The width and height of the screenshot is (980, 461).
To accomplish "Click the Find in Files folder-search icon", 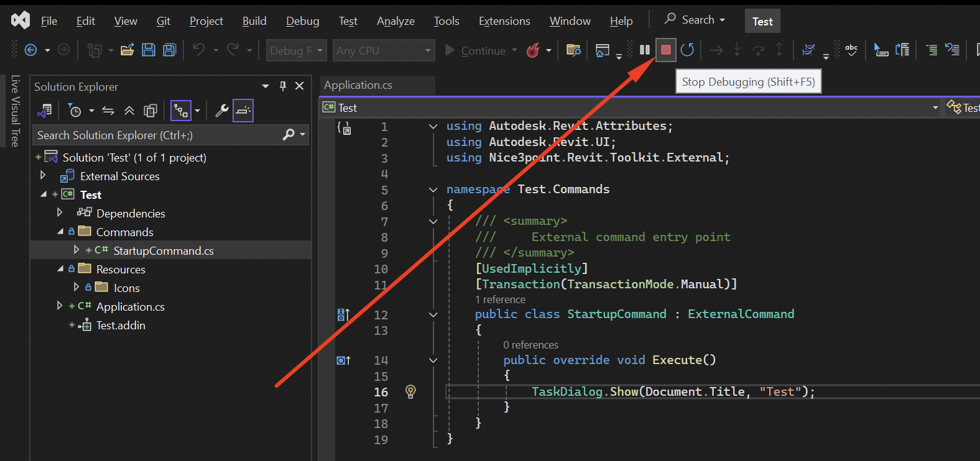I will [573, 50].
